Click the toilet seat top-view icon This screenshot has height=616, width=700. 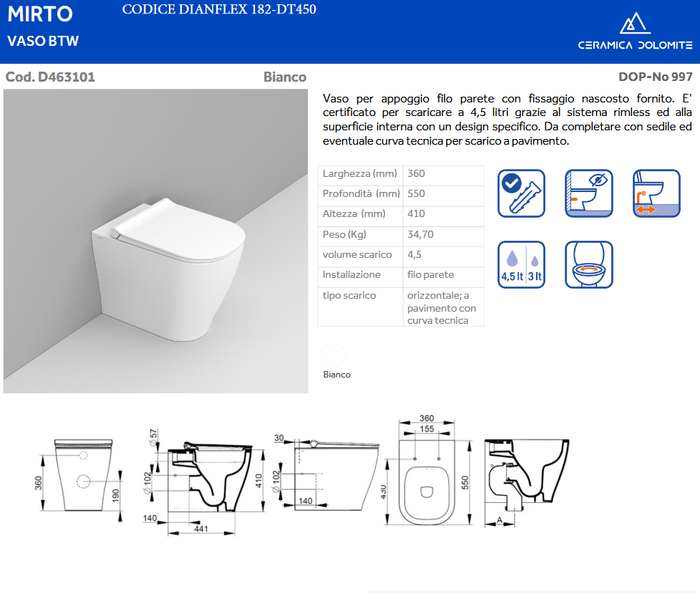(589, 264)
